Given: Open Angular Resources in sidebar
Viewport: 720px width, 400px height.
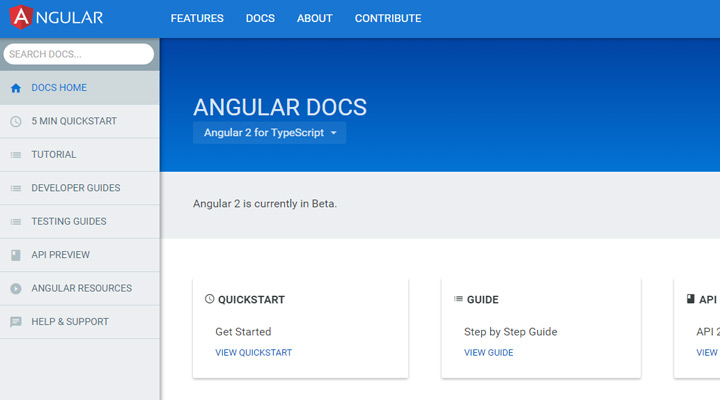Looking at the screenshot, I should point(80,288).
